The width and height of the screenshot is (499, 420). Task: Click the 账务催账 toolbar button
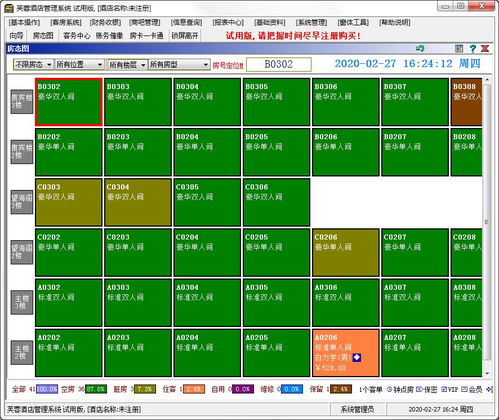(109, 35)
